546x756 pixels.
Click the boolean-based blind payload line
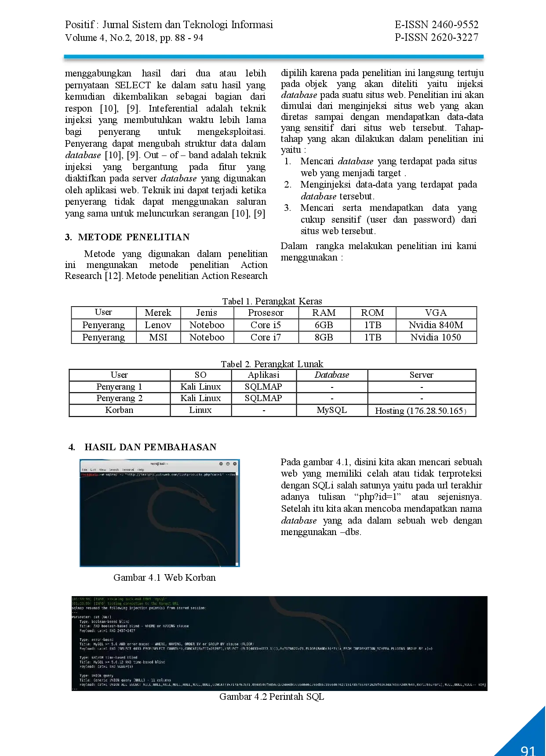(107, 630)
